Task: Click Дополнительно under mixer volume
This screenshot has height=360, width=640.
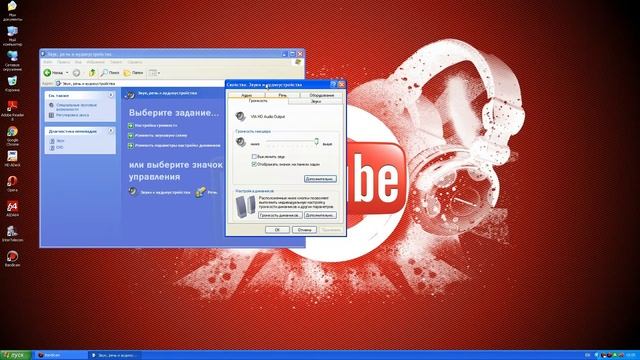Action: [x=320, y=179]
